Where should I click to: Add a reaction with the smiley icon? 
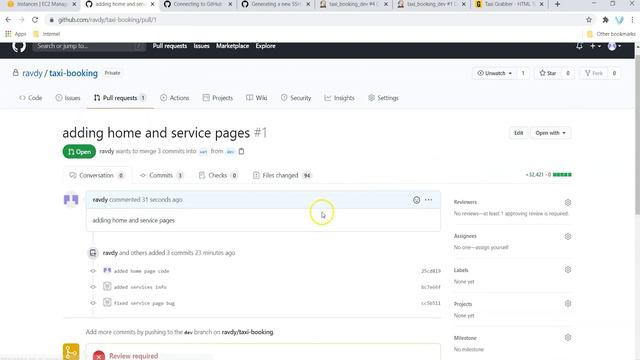click(416, 200)
